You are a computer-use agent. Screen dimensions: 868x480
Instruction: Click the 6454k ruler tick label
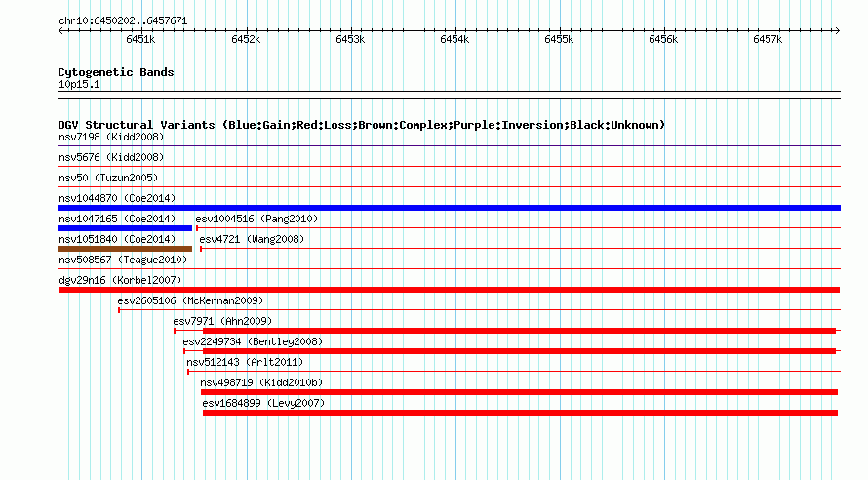(454, 39)
